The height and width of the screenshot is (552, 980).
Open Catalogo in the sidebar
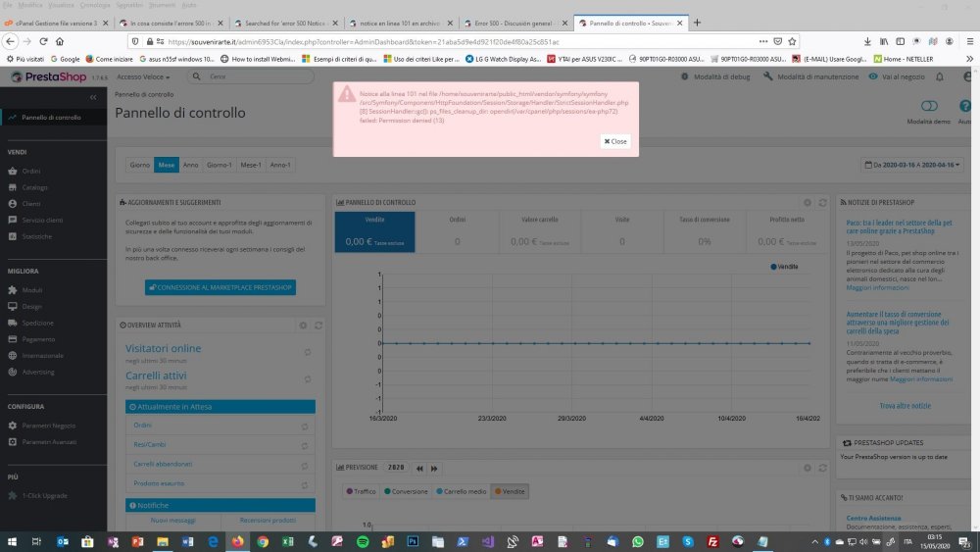[35, 187]
